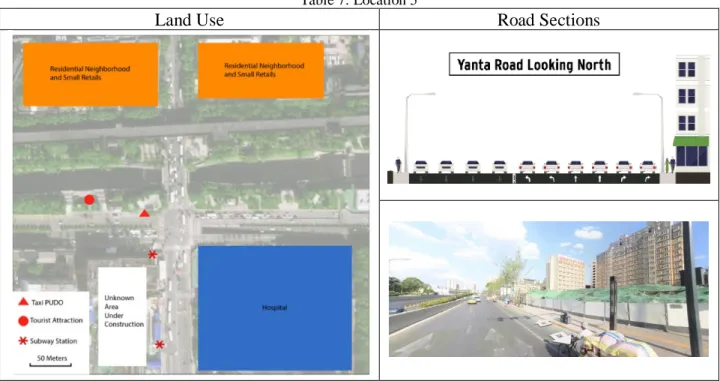Click the upper subway station asterisk on map
Screen dimensions: 720x381
[x=152, y=255]
